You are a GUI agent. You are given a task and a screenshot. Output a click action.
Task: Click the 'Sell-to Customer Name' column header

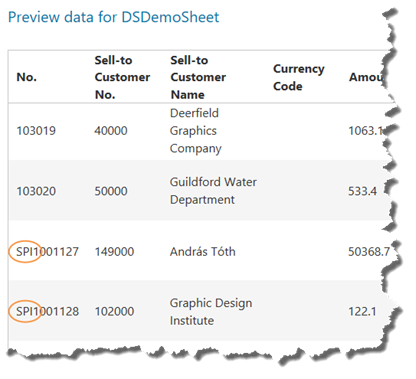pos(198,77)
